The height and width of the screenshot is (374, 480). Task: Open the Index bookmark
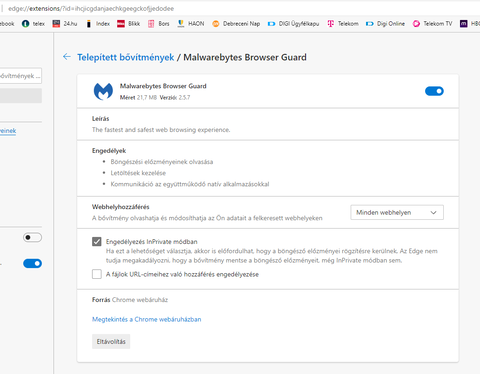[98, 24]
